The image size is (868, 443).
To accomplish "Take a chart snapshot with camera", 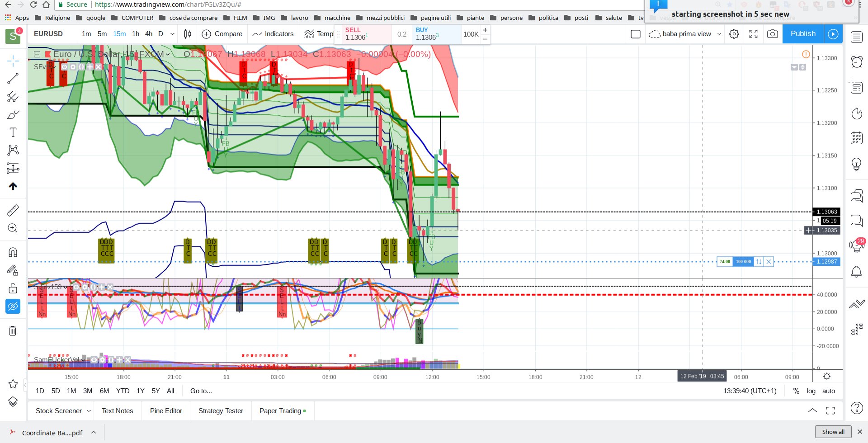I will point(773,34).
